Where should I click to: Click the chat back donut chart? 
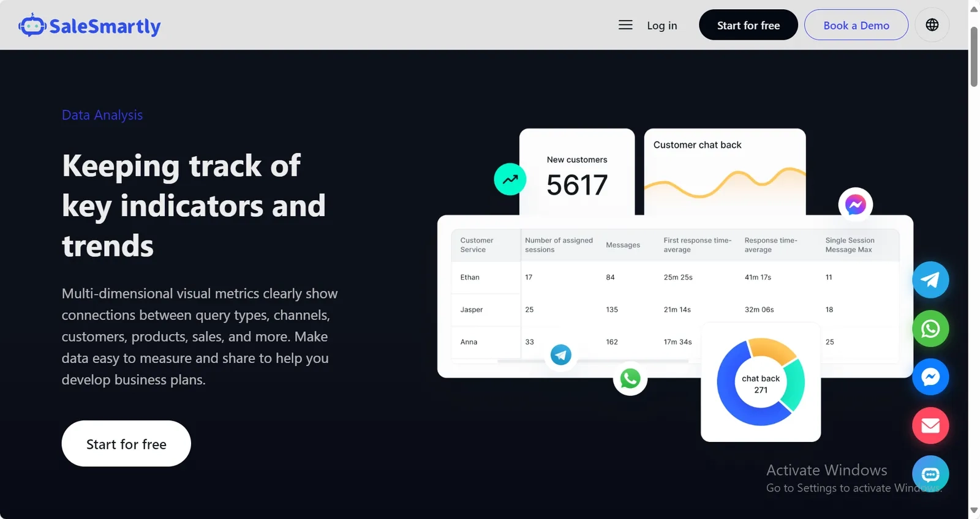761,382
